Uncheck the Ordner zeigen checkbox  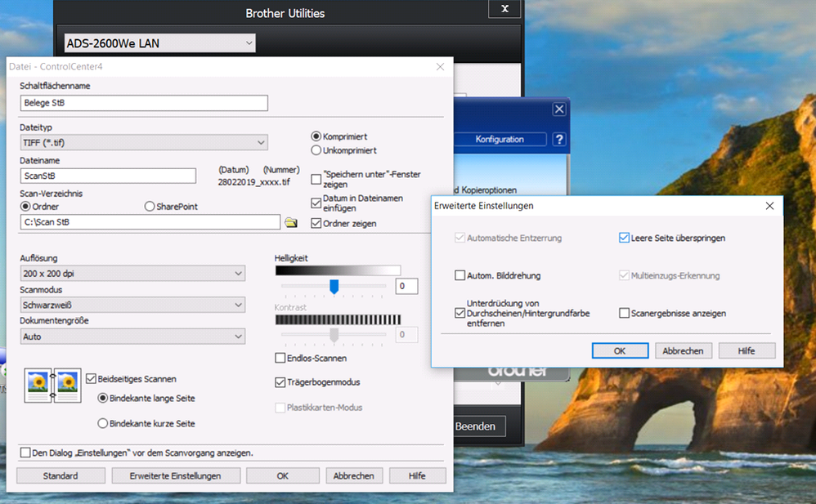click(316, 223)
